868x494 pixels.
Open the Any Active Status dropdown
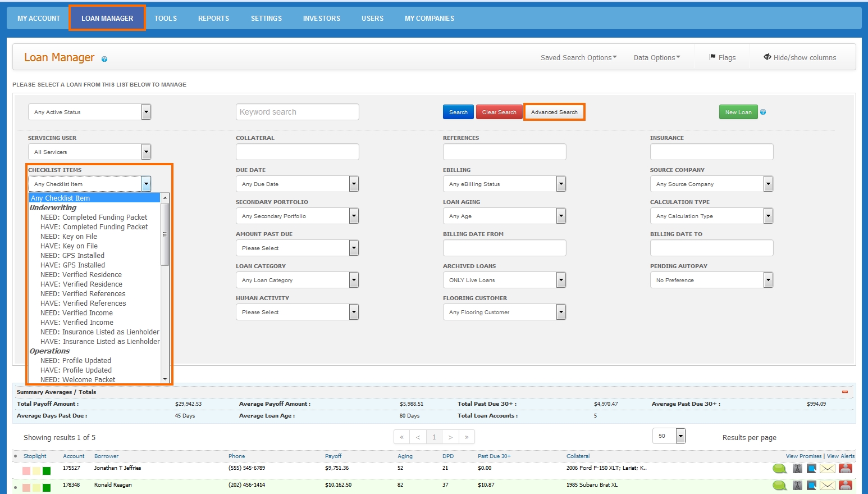[90, 112]
